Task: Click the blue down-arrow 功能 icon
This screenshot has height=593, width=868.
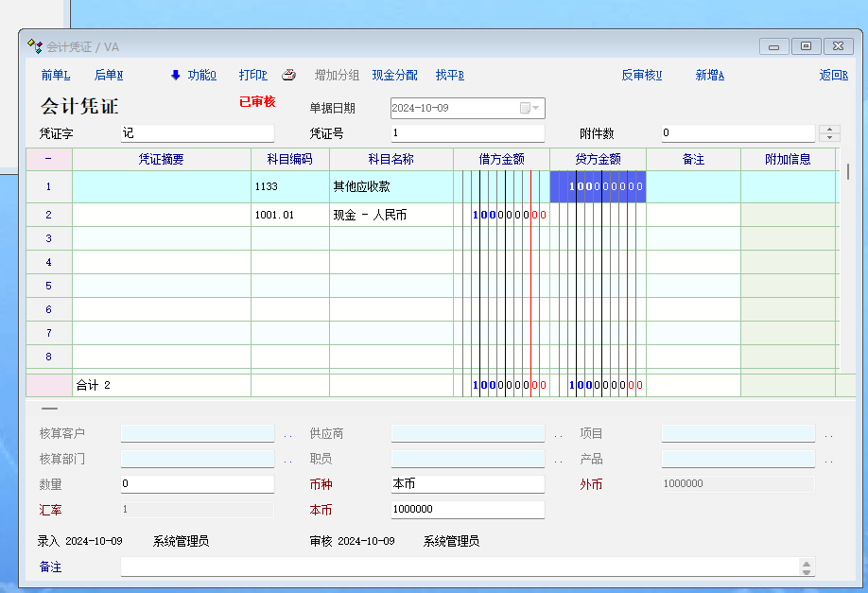Action: [175, 76]
